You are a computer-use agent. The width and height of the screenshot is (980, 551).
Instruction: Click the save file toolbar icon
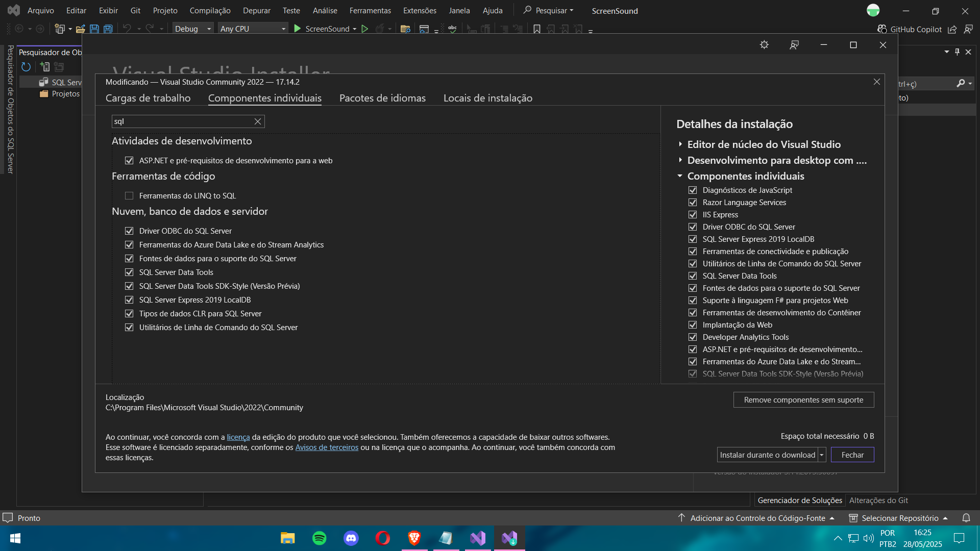[94, 29]
